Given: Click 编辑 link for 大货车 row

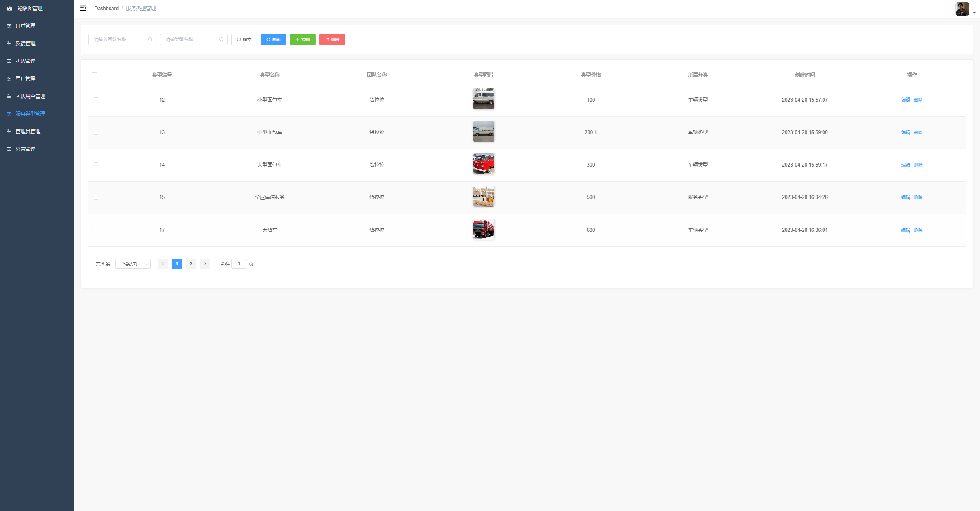Looking at the screenshot, I should pyautogui.click(x=905, y=230).
